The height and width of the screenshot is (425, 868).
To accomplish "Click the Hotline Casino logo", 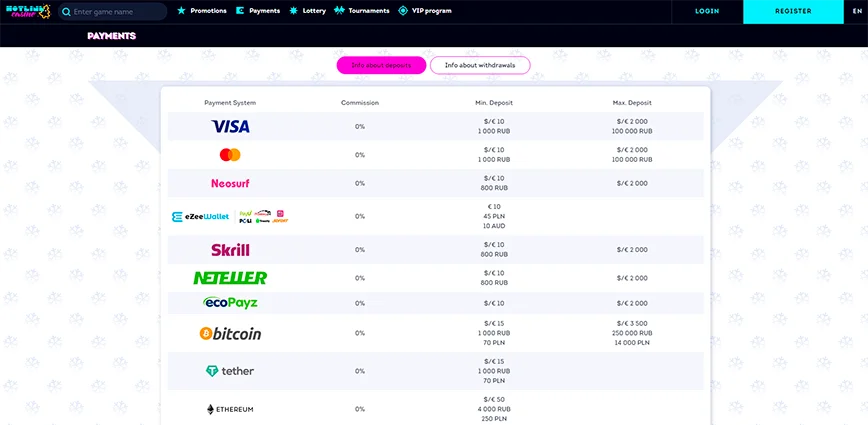I will 28,11.
